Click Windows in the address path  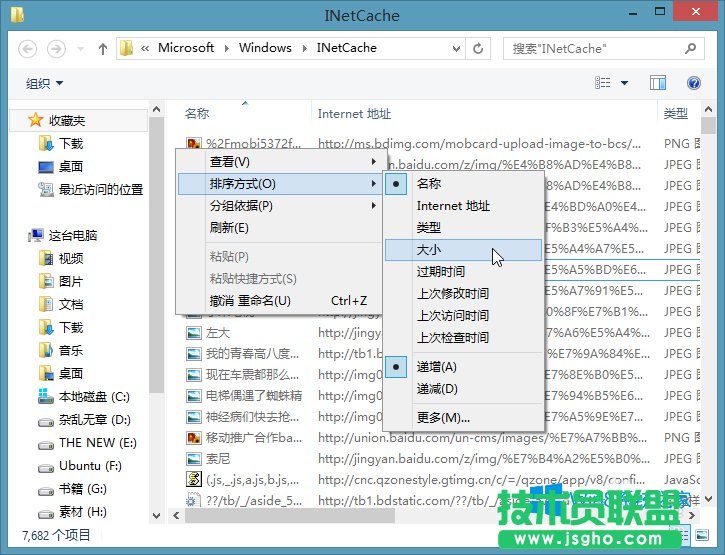[265, 48]
